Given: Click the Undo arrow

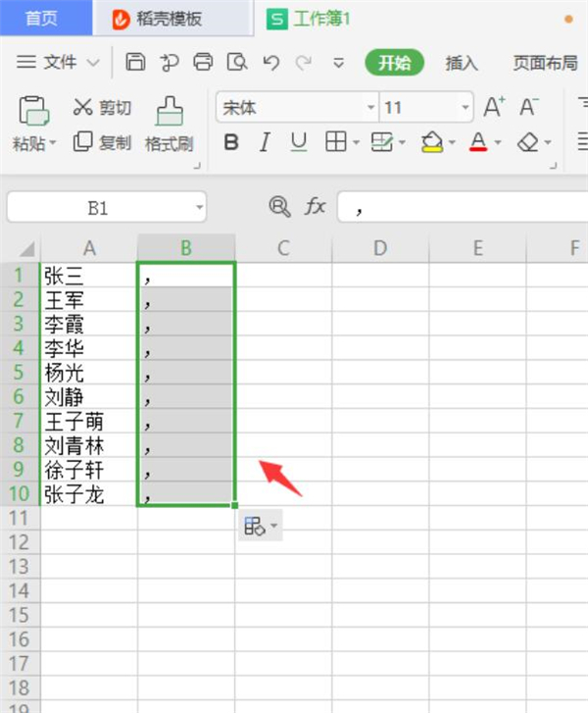Looking at the screenshot, I should click(270, 63).
